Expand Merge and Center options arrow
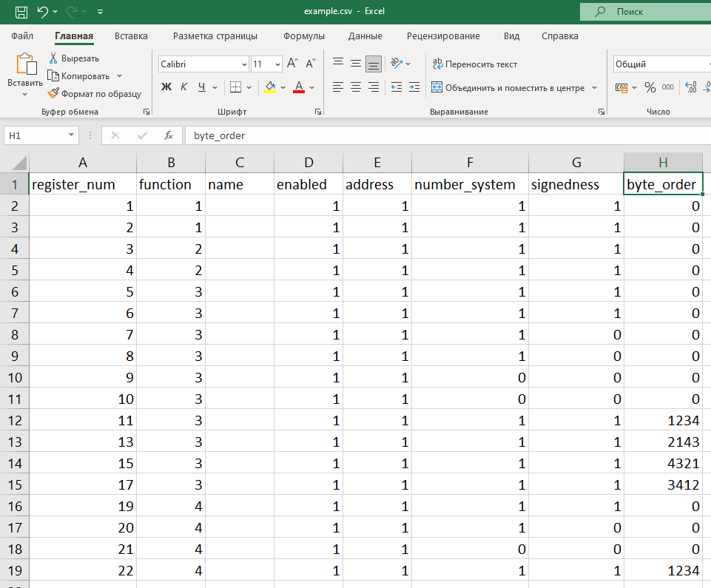This screenshot has width=711, height=588. [594, 87]
